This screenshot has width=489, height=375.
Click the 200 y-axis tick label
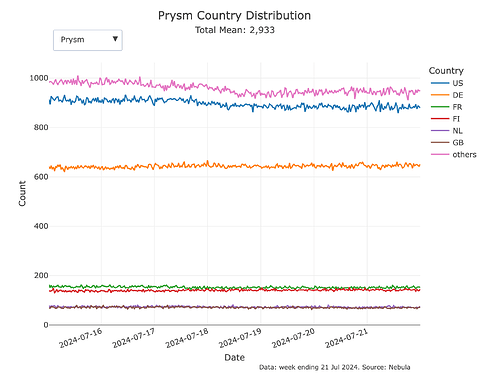(41, 275)
